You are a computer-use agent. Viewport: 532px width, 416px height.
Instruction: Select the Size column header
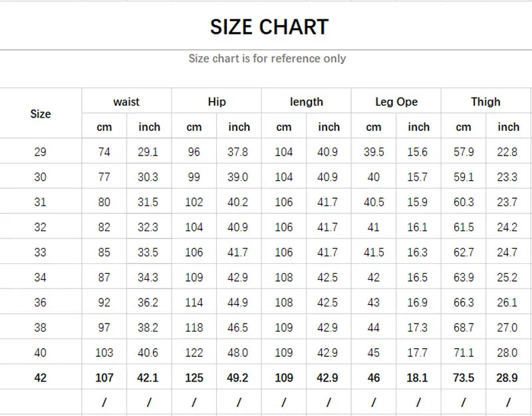[41, 114]
